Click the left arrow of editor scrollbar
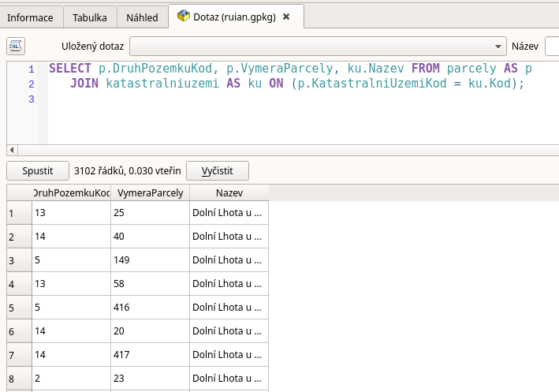This screenshot has width=559, height=392. pos(12,150)
